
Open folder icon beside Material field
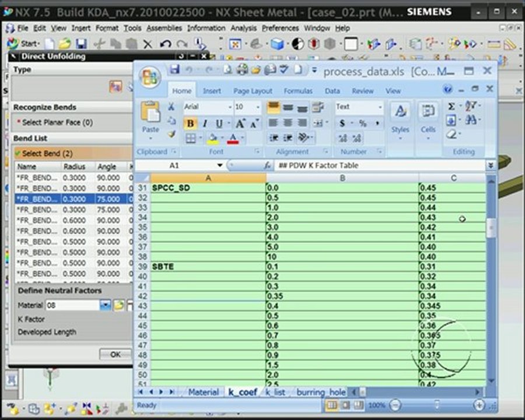coord(118,305)
